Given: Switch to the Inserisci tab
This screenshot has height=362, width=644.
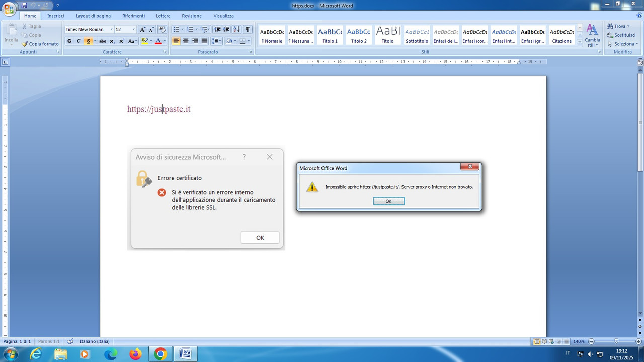Looking at the screenshot, I should (56, 16).
